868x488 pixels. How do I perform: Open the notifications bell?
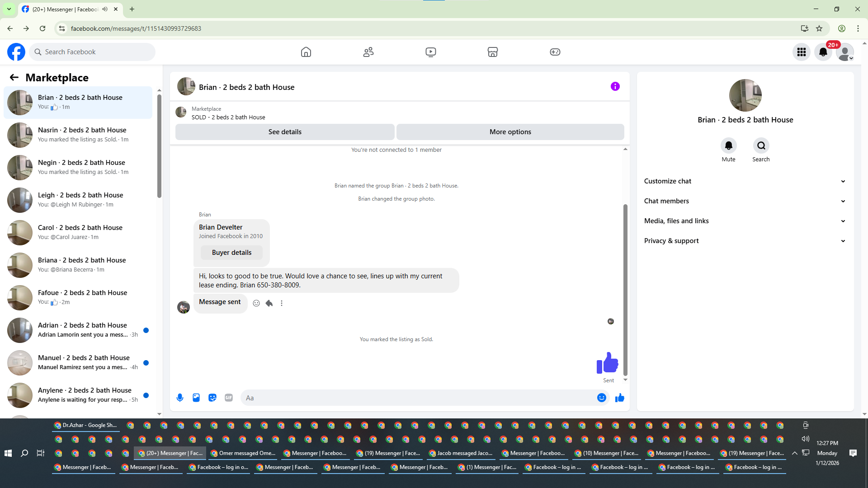823,52
